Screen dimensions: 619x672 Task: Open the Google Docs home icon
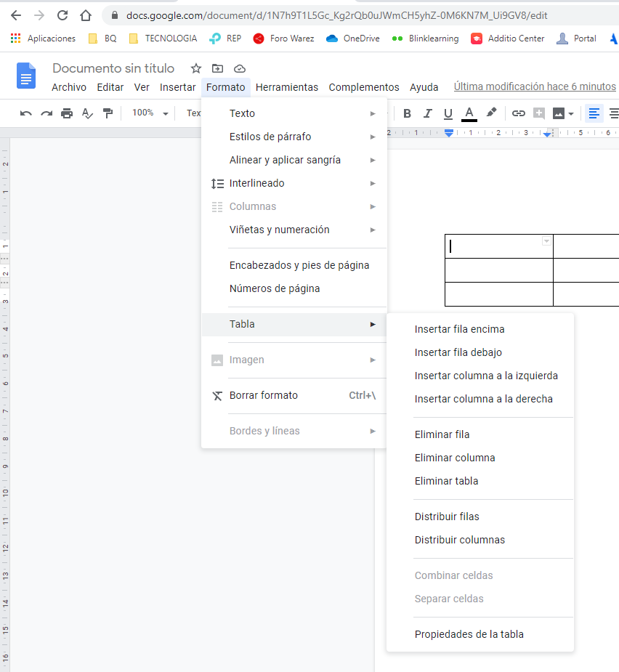point(27,76)
